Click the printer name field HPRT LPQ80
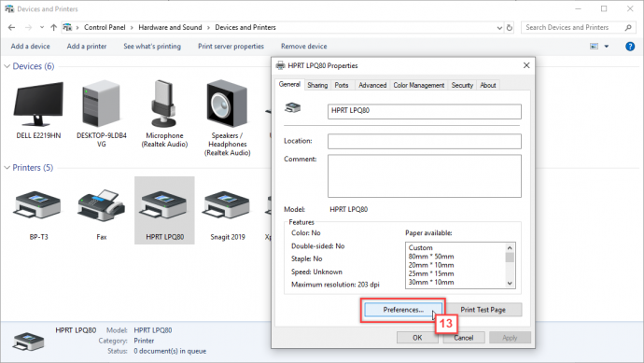The width and height of the screenshot is (644, 363). (425, 111)
